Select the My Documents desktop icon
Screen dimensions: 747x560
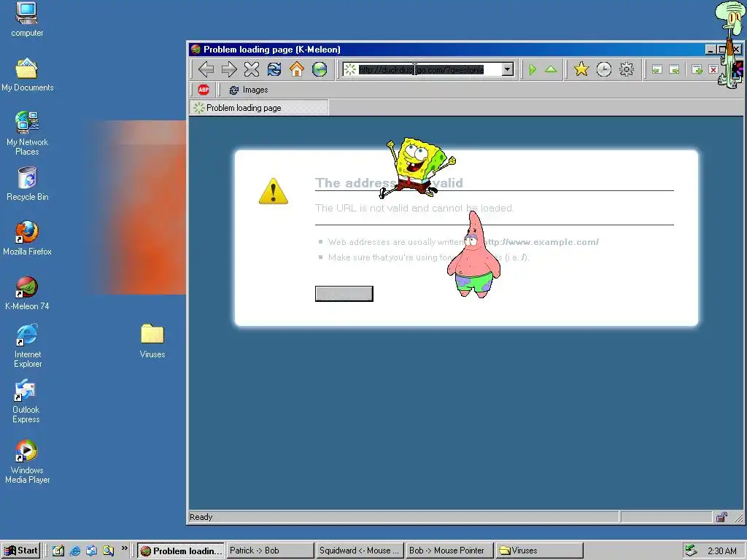click(27, 75)
